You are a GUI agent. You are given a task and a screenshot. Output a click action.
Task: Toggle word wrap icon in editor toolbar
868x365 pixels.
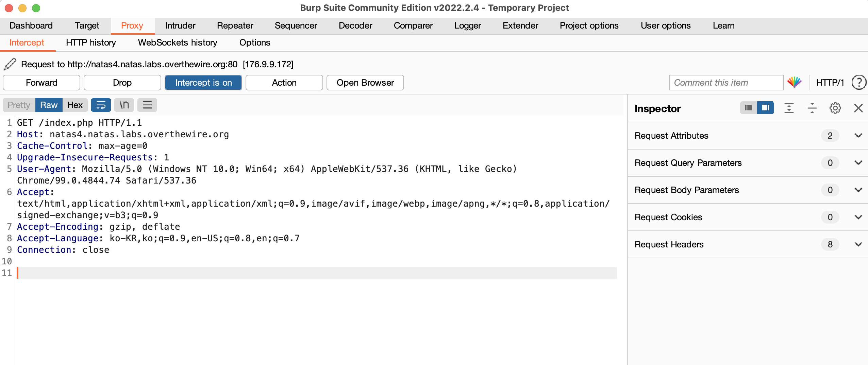pyautogui.click(x=101, y=105)
